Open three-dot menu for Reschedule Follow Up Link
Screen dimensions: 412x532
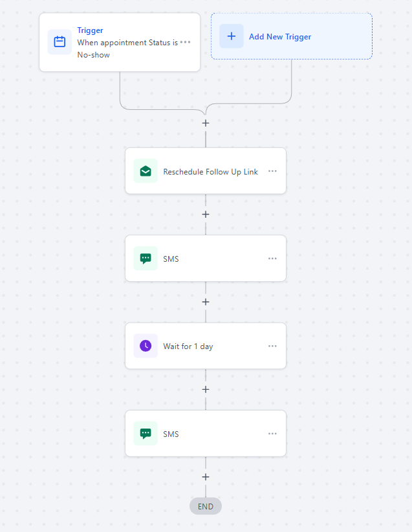coord(272,171)
